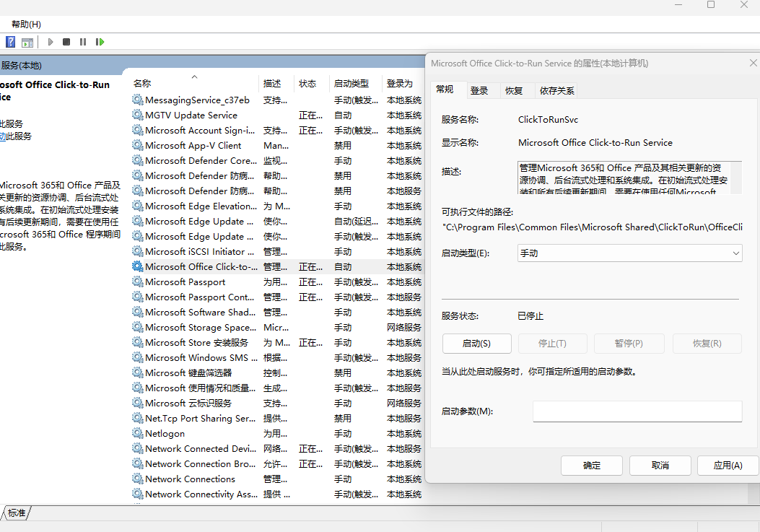Restart service with the green restart icon

(x=100, y=42)
